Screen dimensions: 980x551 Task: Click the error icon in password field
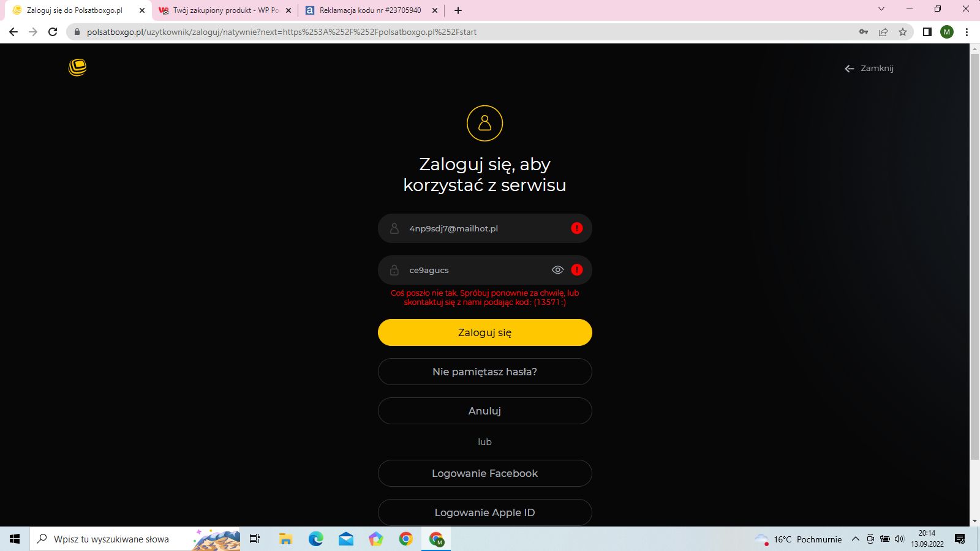(577, 270)
